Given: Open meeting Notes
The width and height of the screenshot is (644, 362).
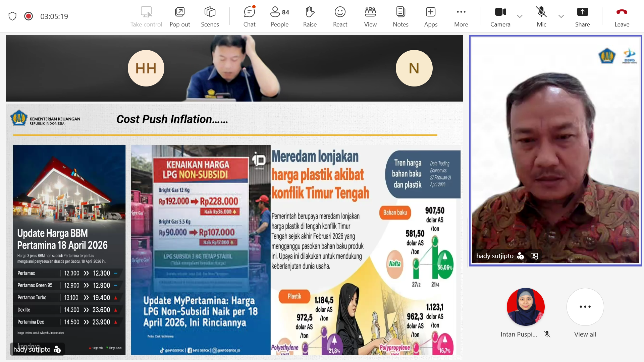Looking at the screenshot, I should (400, 16).
